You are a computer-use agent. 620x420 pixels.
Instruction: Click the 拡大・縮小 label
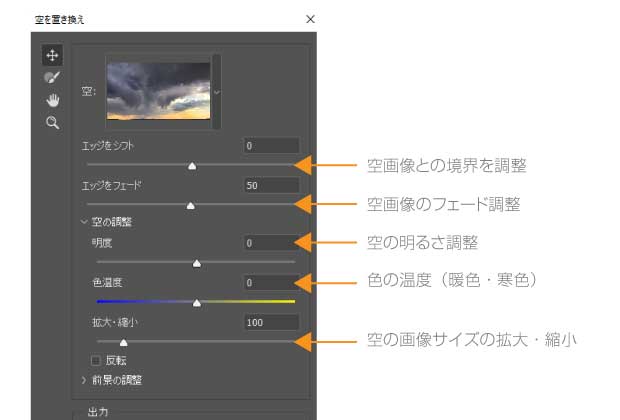(x=115, y=322)
